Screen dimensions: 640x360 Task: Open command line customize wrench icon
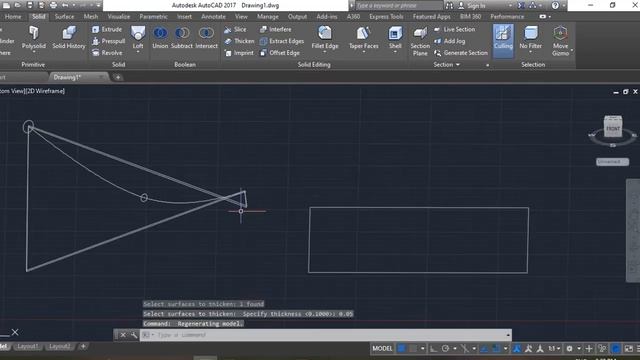[x=133, y=335]
